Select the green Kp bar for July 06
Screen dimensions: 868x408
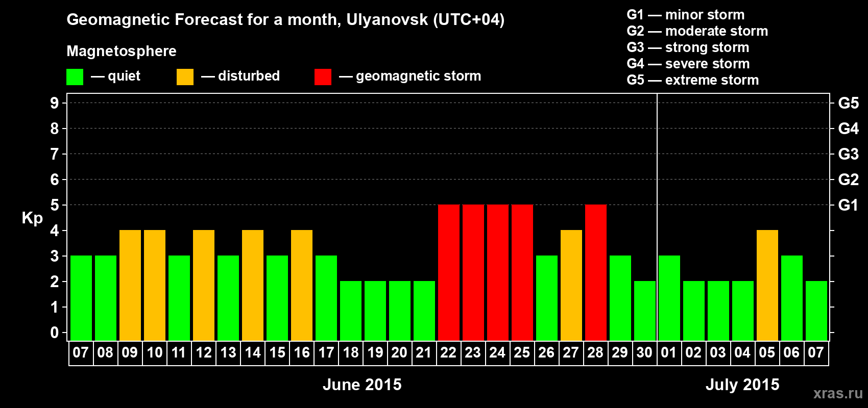click(x=792, y=298)
